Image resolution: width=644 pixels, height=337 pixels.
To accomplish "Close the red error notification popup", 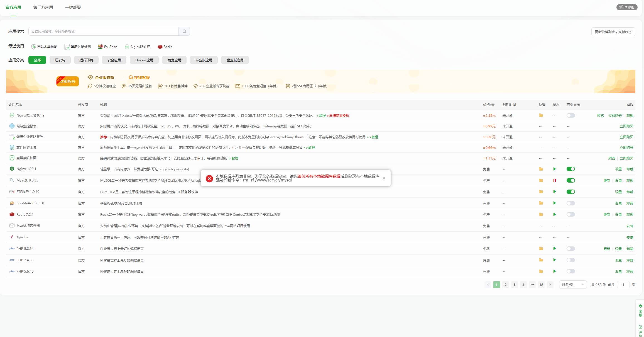I will 384,178.
